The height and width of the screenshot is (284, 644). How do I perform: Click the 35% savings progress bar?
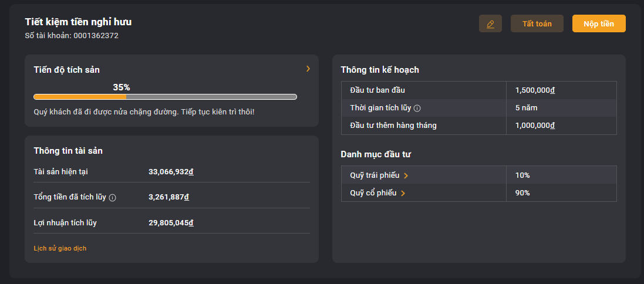point(165,97)
